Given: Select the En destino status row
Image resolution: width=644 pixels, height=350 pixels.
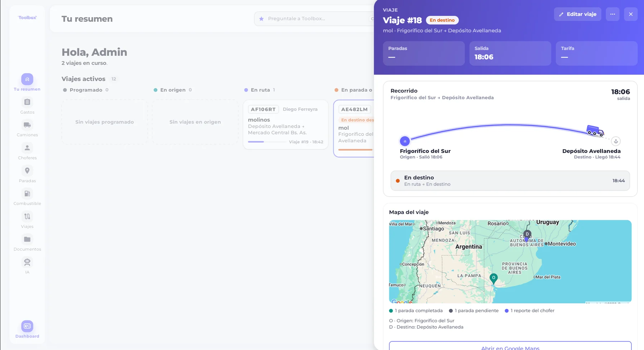Looking at the screenshot, I should click(x=510, y=181).
